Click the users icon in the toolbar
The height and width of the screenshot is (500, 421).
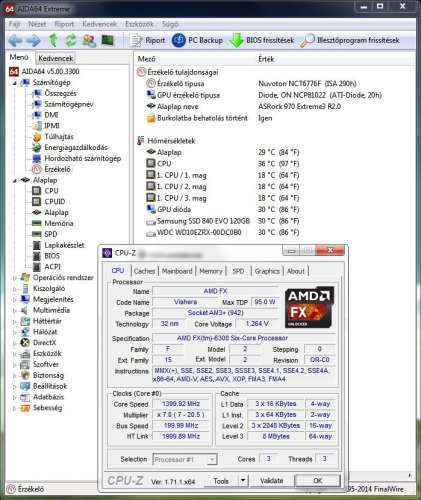coord(89,40)
